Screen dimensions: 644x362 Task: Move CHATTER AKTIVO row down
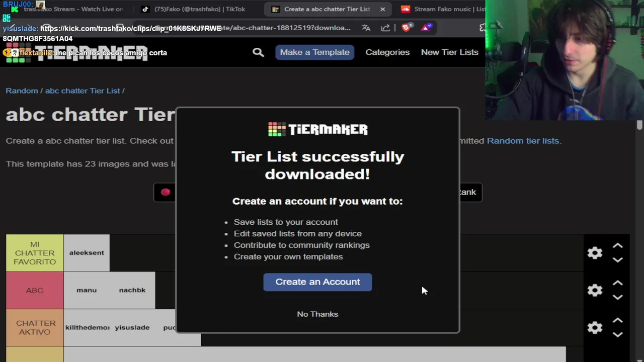(x=618, y=334)
